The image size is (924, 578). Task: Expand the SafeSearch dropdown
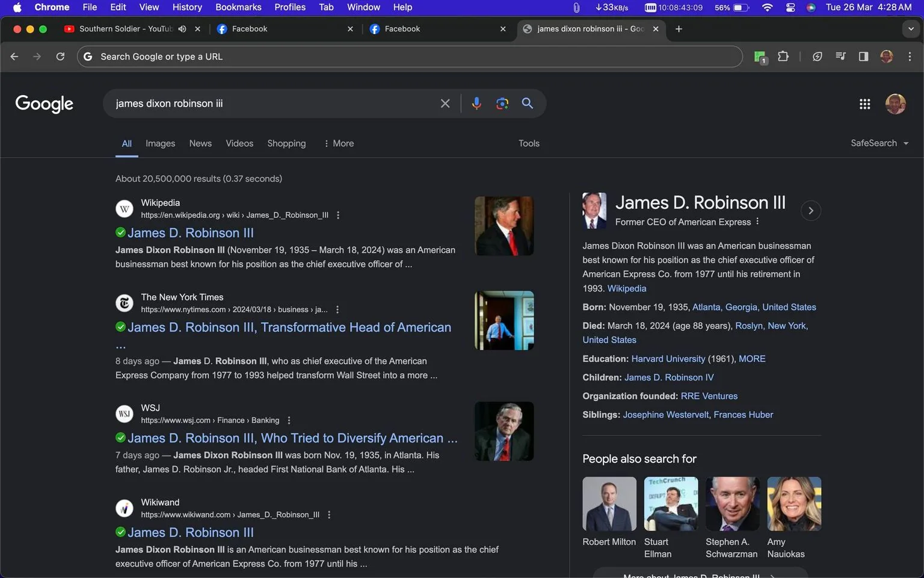click(x=879, y=143)
